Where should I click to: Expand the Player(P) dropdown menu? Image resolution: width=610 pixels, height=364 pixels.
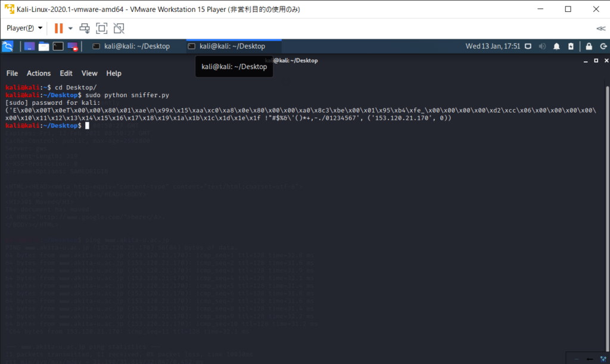24,28
